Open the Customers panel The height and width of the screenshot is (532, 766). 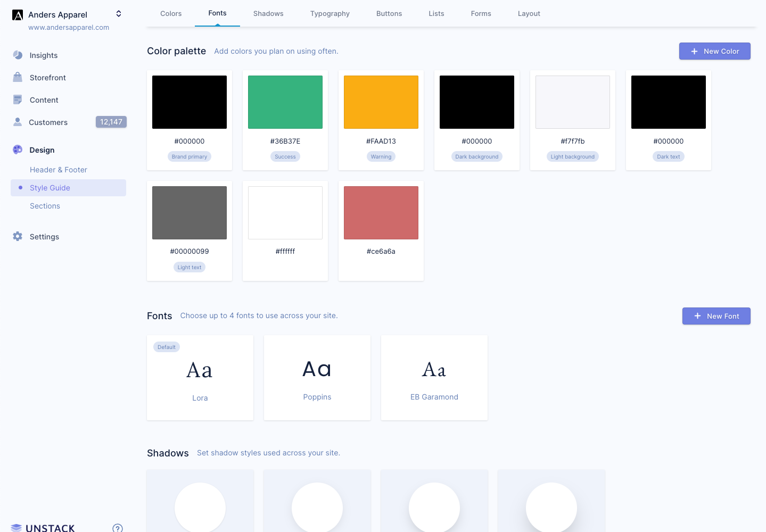click(x=48, y=122)
